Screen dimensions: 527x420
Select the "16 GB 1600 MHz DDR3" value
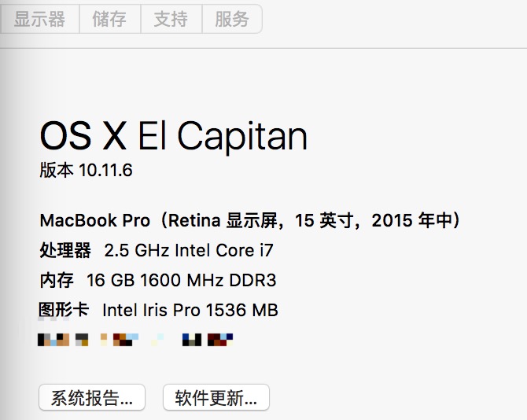[x=182, y=280]
